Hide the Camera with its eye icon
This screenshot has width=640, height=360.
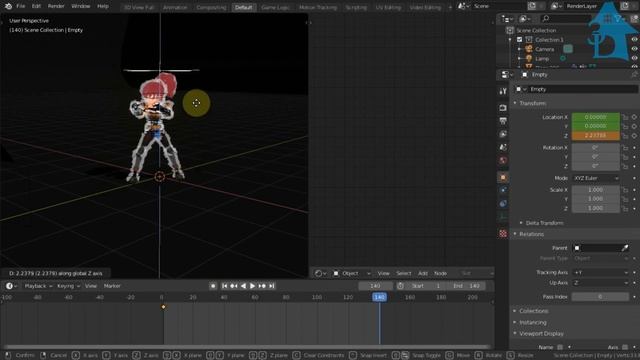tap(634, 49)
